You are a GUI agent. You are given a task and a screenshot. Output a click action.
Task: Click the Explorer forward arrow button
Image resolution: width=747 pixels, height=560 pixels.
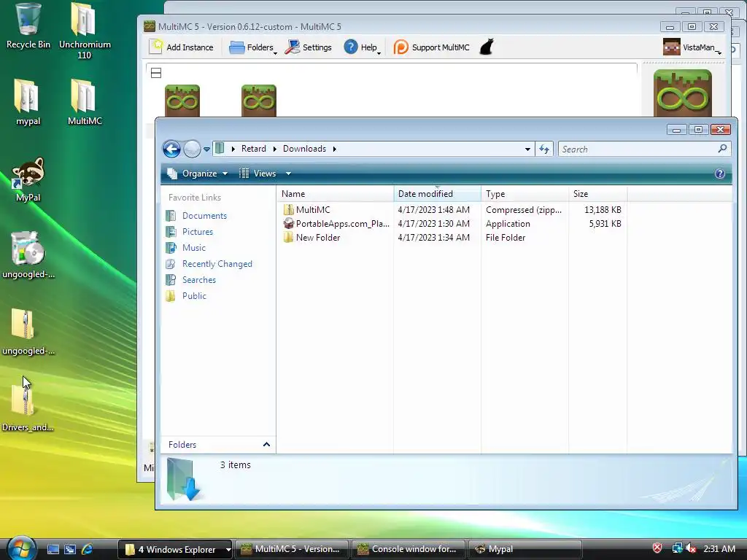[x=192, y=149]
